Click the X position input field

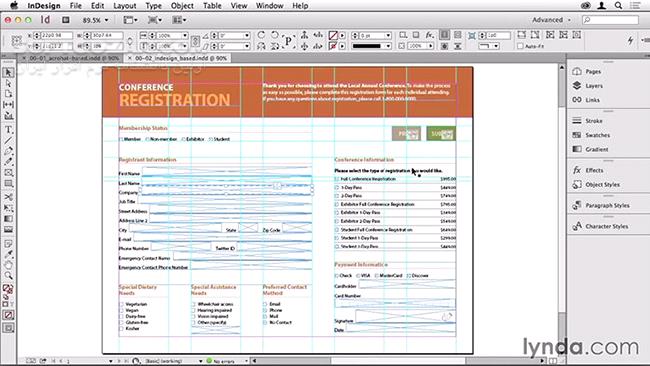tap(56, 36)
